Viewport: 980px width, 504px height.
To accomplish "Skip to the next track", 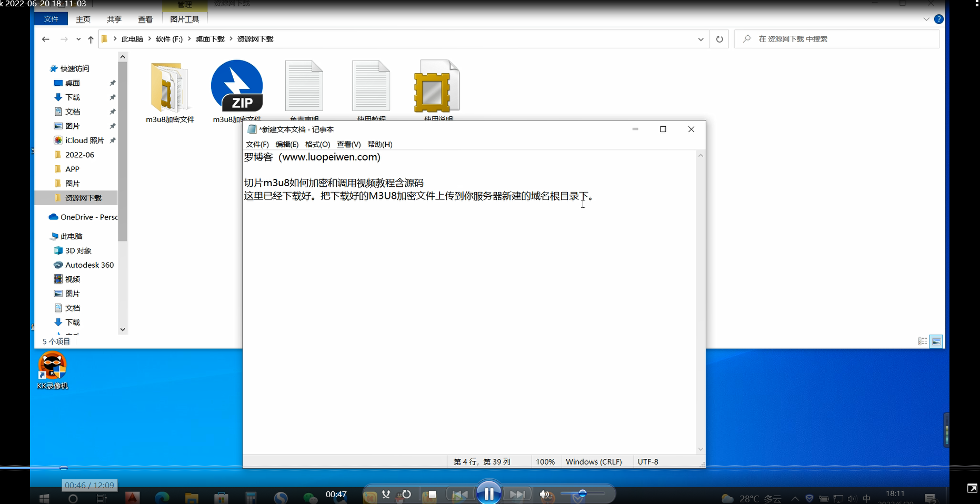I will [x=517, y=495].
